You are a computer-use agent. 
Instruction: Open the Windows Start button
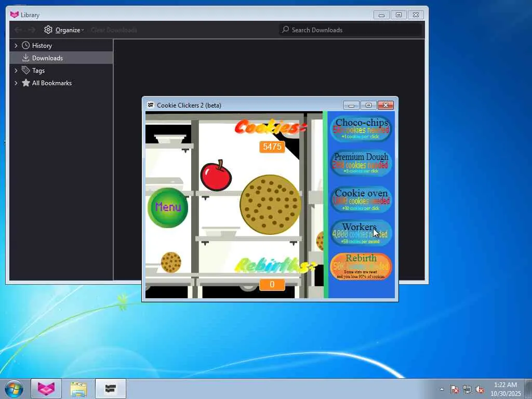click(14, 389)
